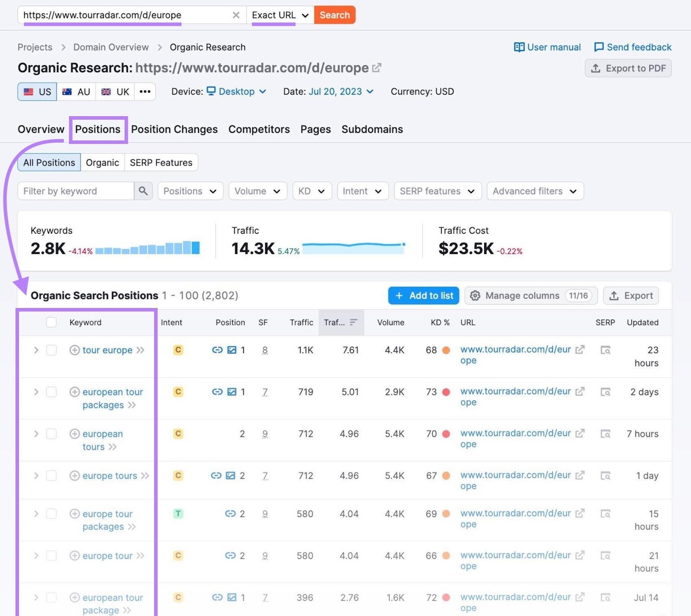
Task: Click the Traffic trend line chart
Action: click(x=354, y=248)
